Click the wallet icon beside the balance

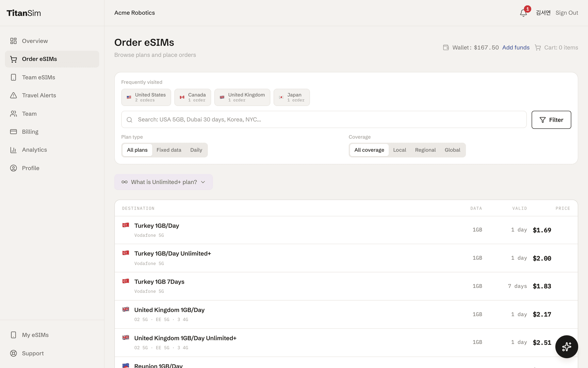point(446,48)
